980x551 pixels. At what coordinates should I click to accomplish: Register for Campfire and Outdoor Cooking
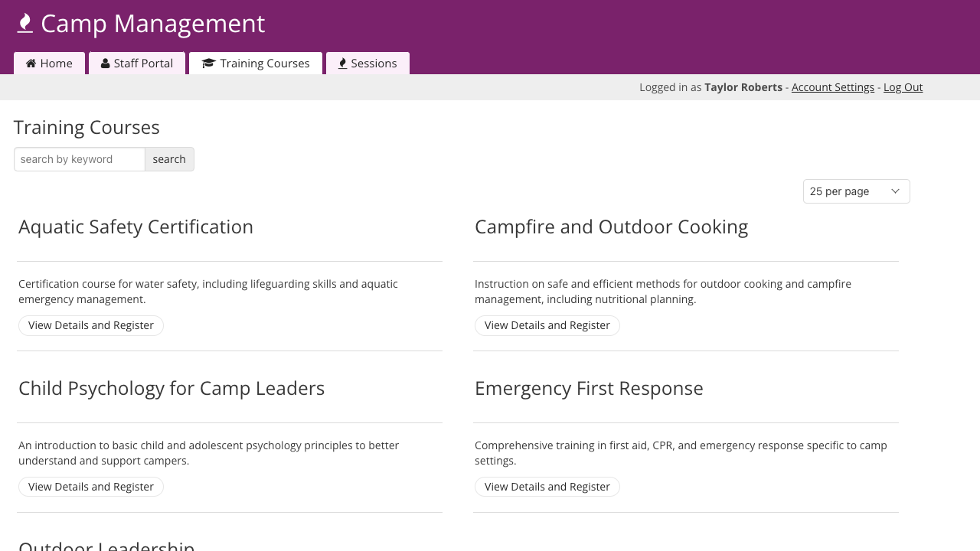coord(547,325)
